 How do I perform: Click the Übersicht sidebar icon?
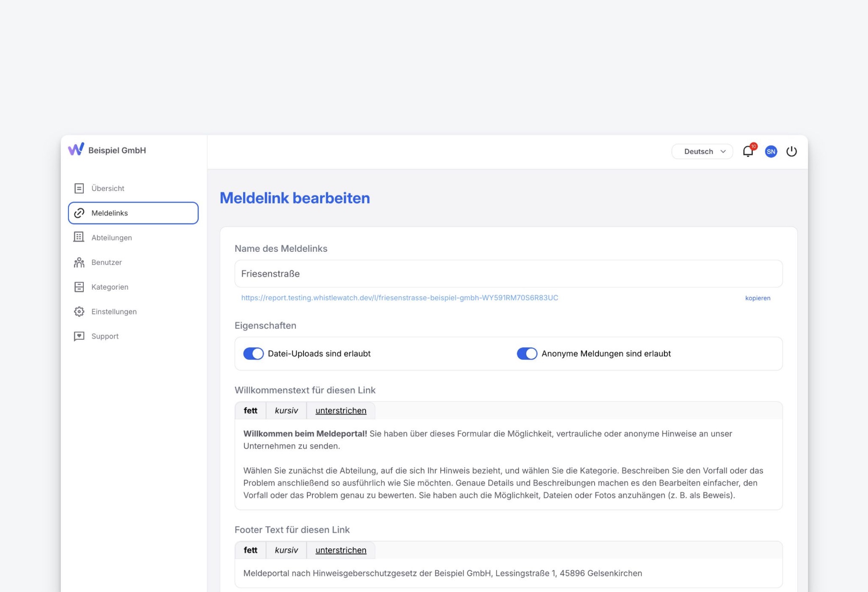pos(79,188)
